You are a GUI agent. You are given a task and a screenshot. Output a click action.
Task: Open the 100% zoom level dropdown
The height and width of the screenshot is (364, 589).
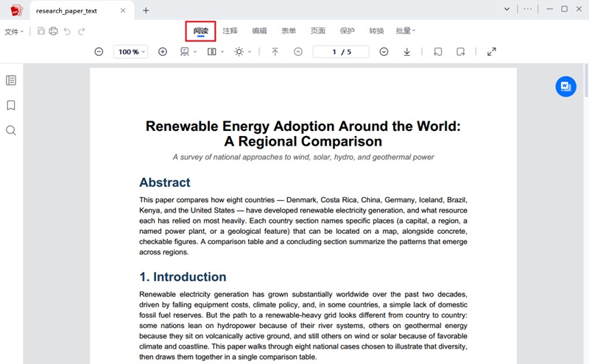tap(131, 51)
